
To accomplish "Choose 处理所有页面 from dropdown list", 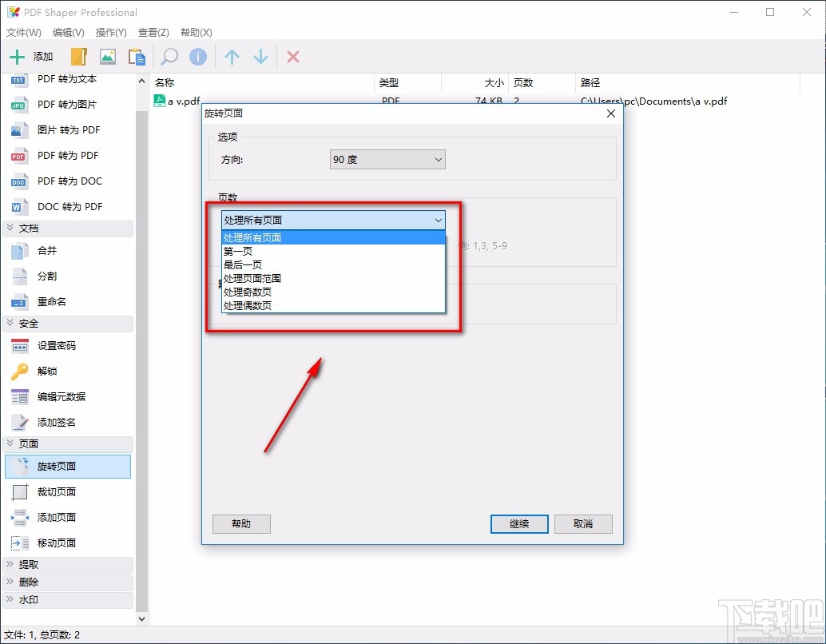I will (x=333, y=237).
